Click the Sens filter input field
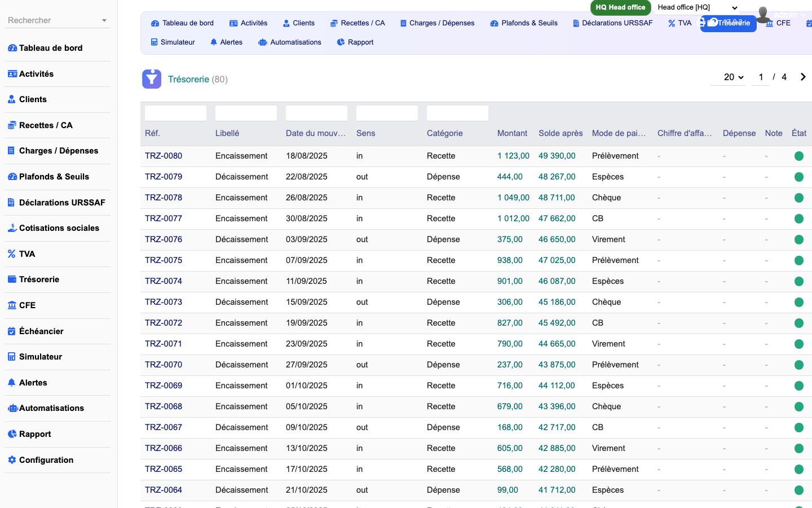This screenshot has width=812, height=508. pyautogui.click(x=387, y=113)
